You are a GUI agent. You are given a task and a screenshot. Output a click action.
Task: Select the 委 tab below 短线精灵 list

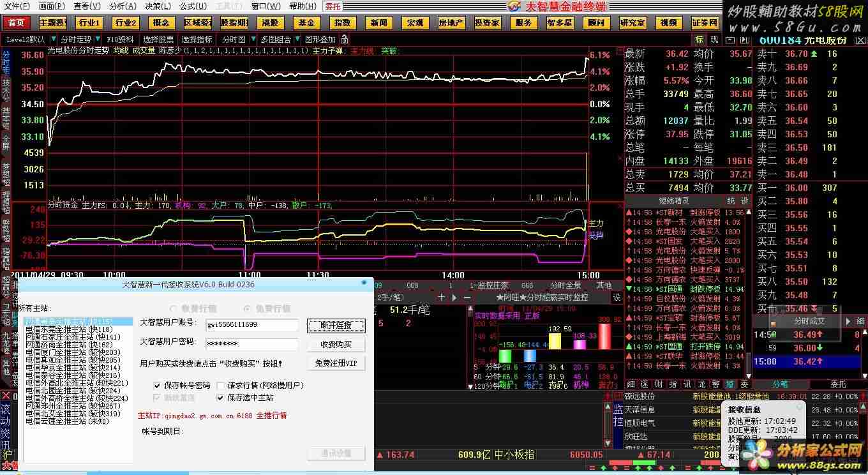(x=744, y=384)
